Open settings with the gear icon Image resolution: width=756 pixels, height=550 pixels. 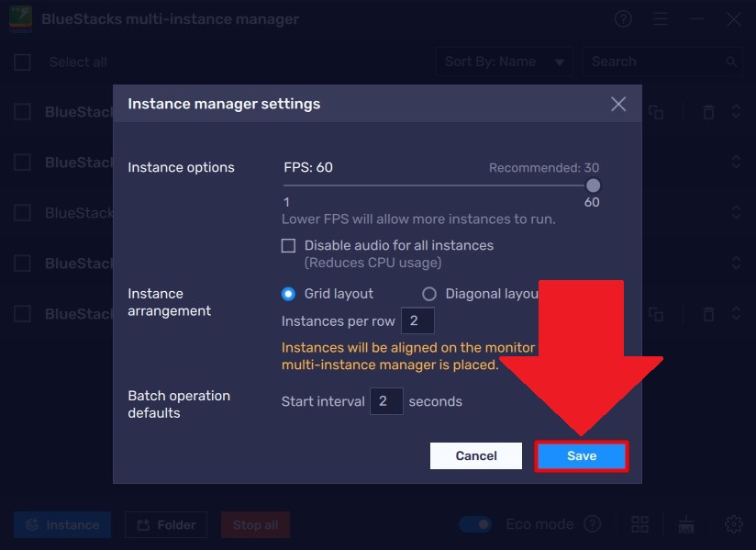[732, 524]
